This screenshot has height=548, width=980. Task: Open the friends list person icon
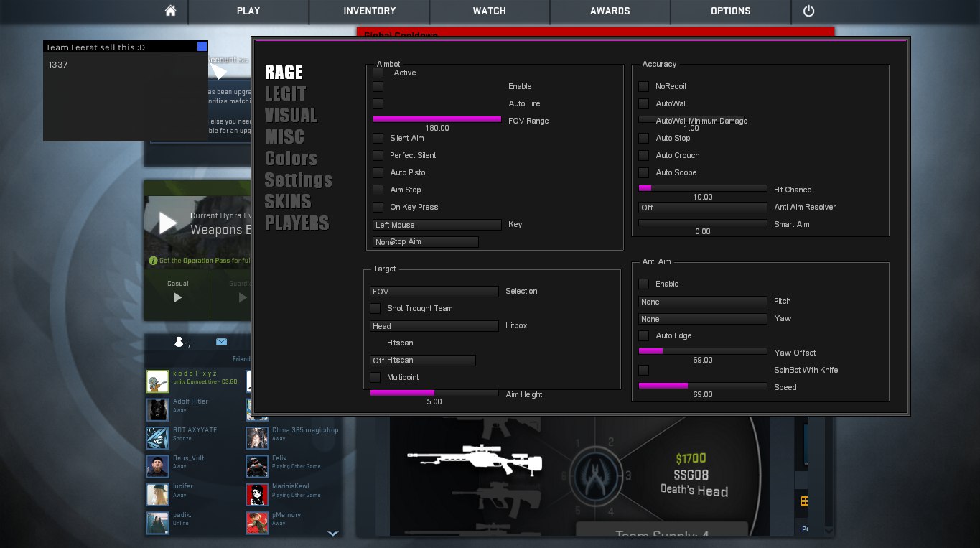pyautogui.click(x=179, y=342)
